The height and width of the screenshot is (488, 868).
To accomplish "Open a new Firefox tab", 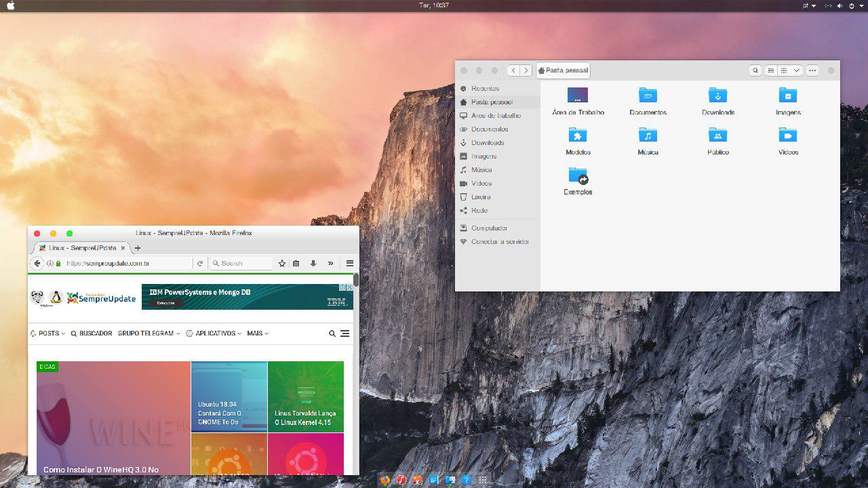I will coord(138,248).
